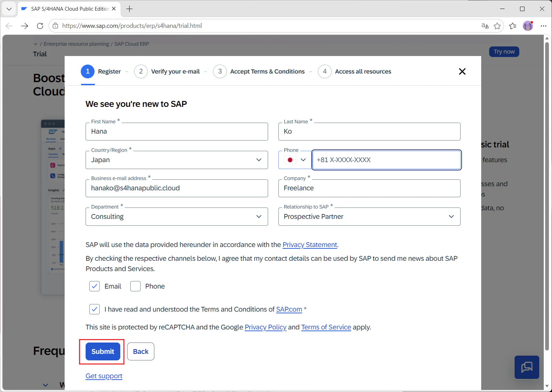
Task: Open the Department dropdown
Action: point(177,217)
